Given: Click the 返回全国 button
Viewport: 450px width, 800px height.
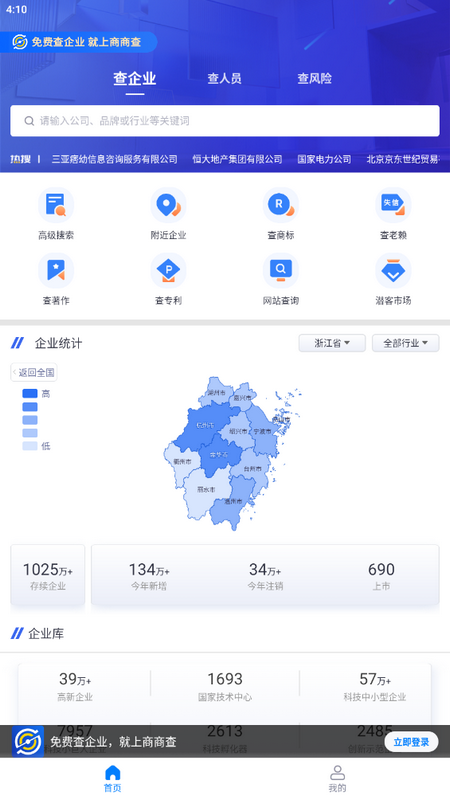Looking at the screenshot, I should click(34, 372).
